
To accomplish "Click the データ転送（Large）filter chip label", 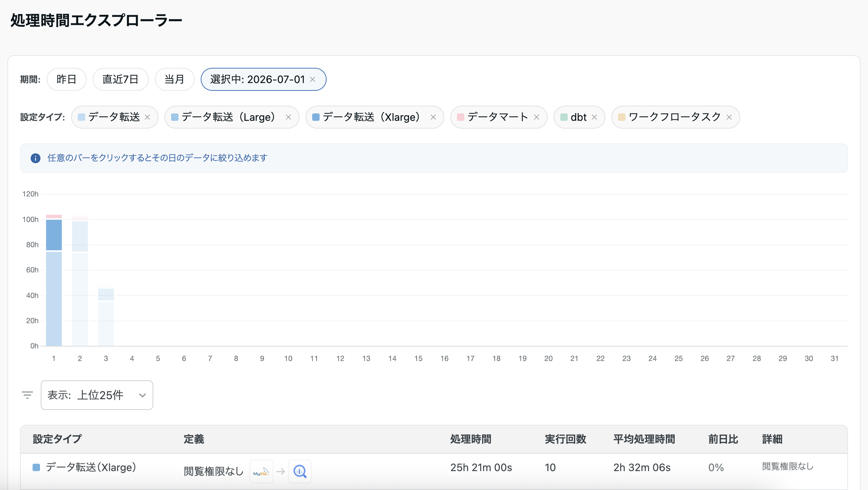I will point(231,117).
